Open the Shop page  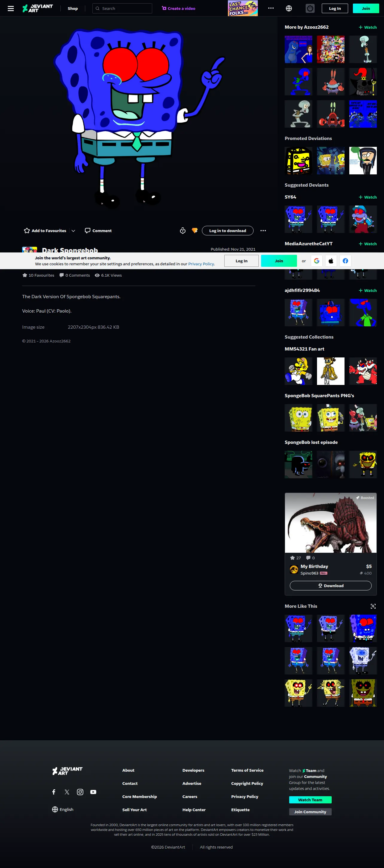click(x=73, y=8)
